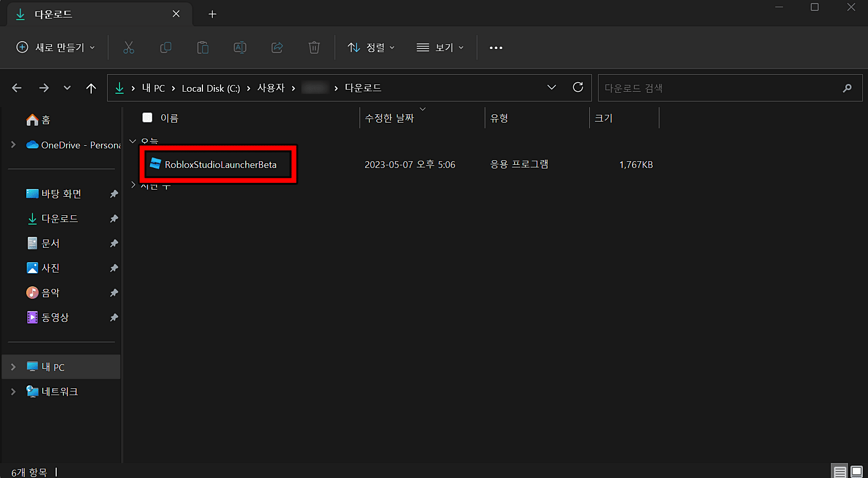Click the 응용 프로그램 type cell

[519, 164]
